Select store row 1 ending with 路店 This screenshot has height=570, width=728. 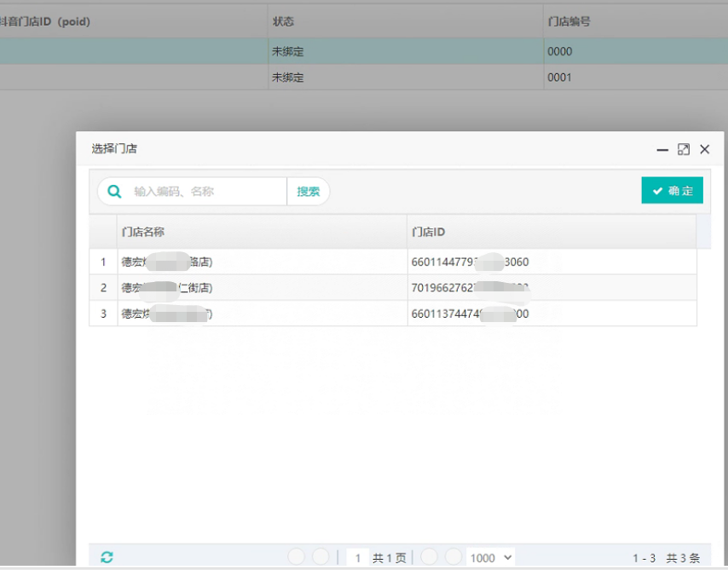tap(261, 262)
